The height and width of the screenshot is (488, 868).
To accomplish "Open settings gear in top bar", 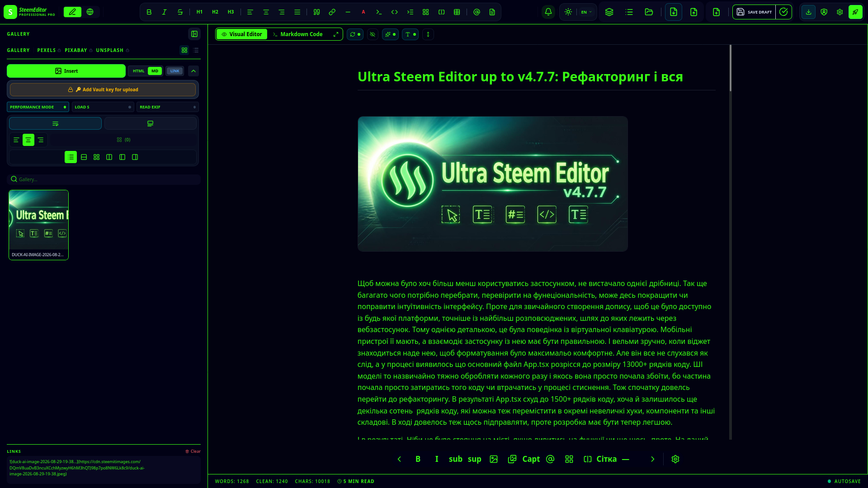I will click(840, 12).
